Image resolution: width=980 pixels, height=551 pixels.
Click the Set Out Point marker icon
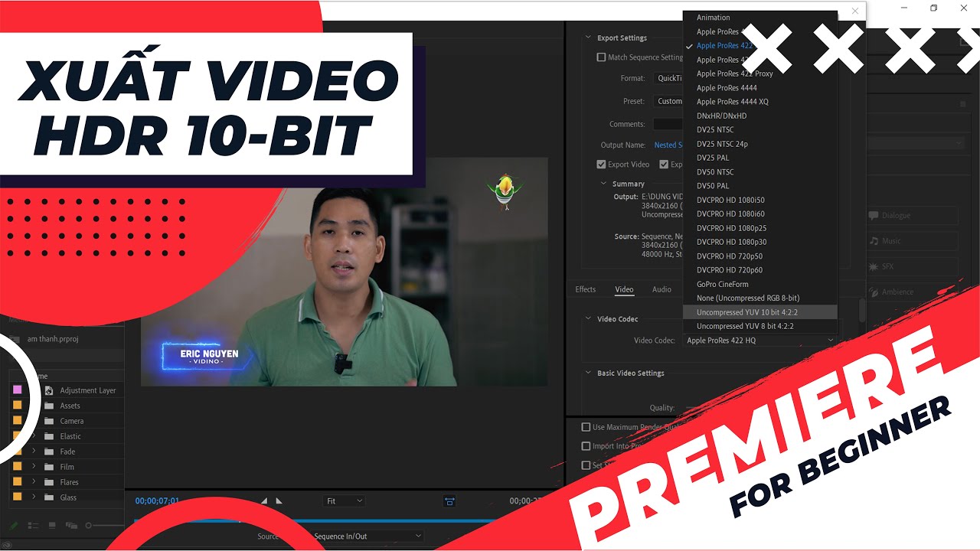pos(279,501)
